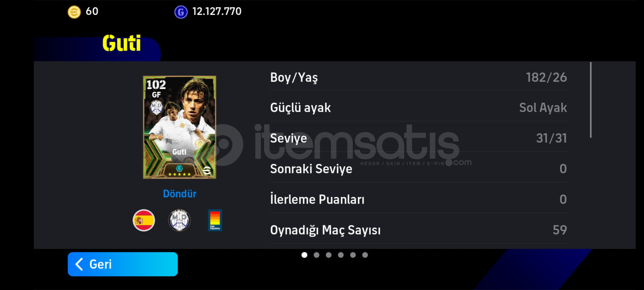Viewport: 644px width, 290px height.
Task: Open the MD club crest badge
Action: (179, 220)
